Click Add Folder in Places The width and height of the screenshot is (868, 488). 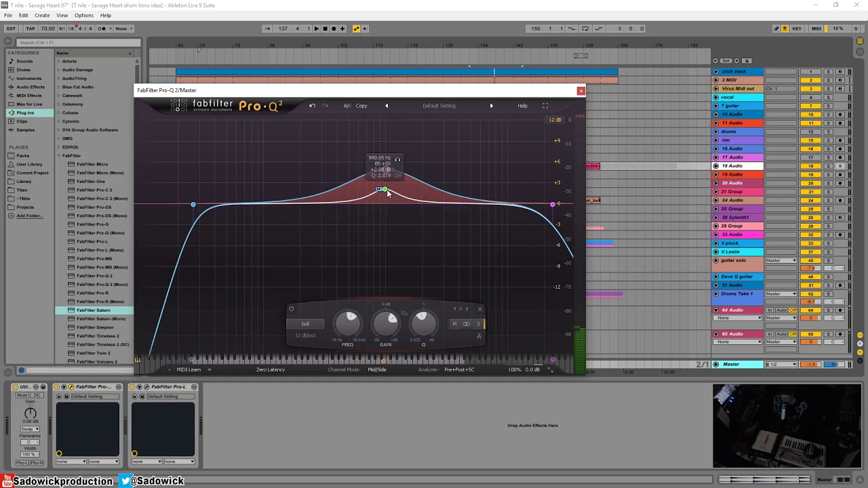pos(28,216)
